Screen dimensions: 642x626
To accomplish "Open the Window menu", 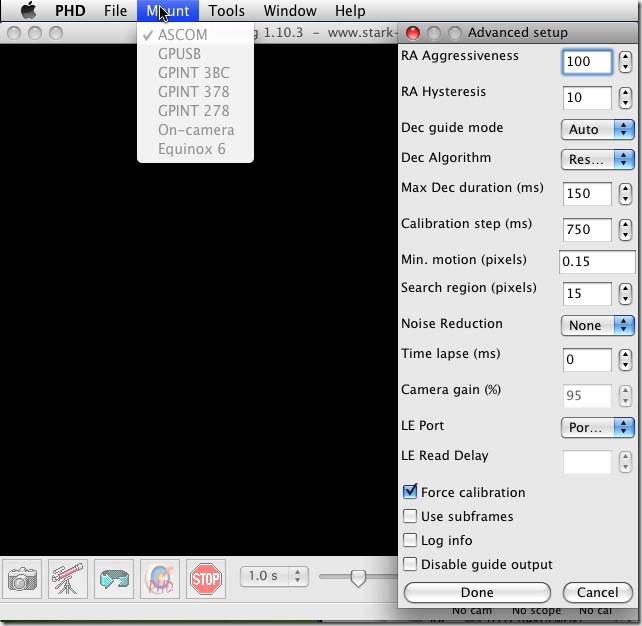I will click(290, 11).
